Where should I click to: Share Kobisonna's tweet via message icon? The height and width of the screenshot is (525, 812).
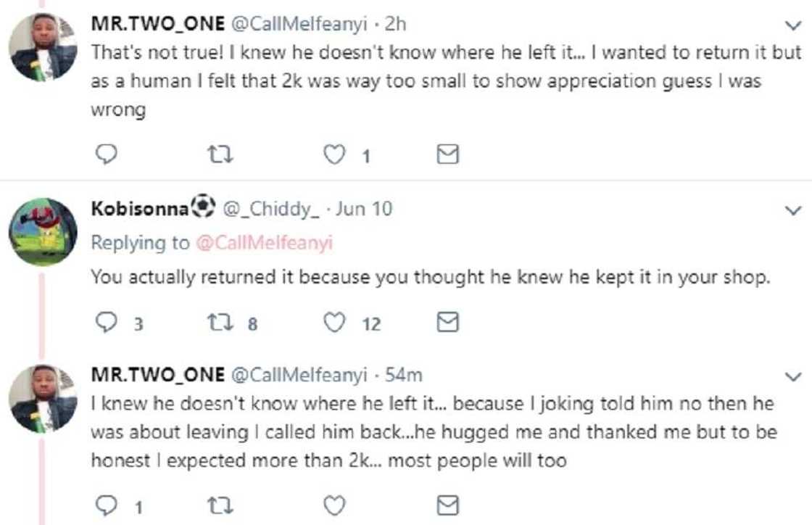tap(449, 323)
